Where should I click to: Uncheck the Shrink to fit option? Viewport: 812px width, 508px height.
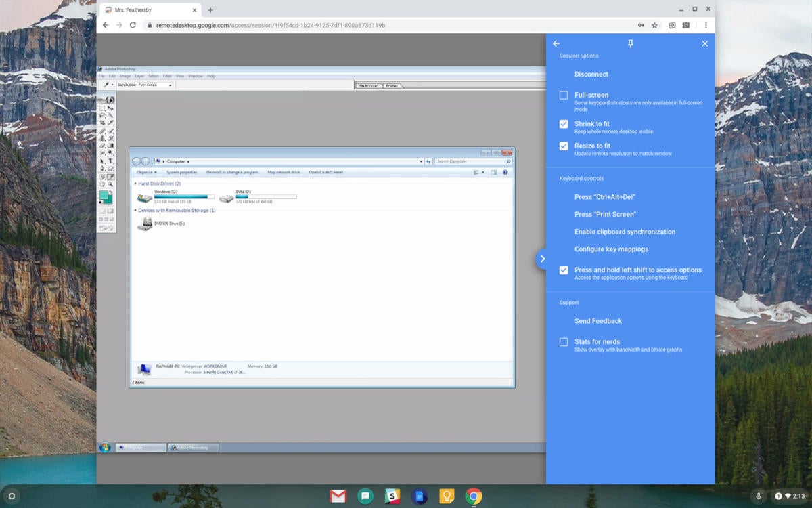coord(564,124)
